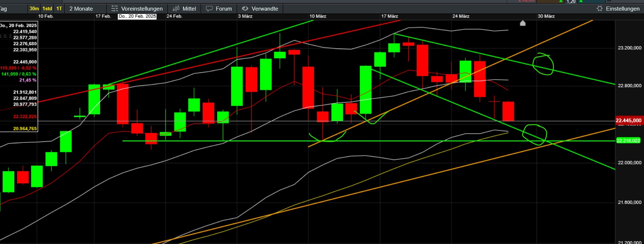Click the 22.303,950 value in the data box
Screen dimensions: 644x244
click(x=25, y=50)
